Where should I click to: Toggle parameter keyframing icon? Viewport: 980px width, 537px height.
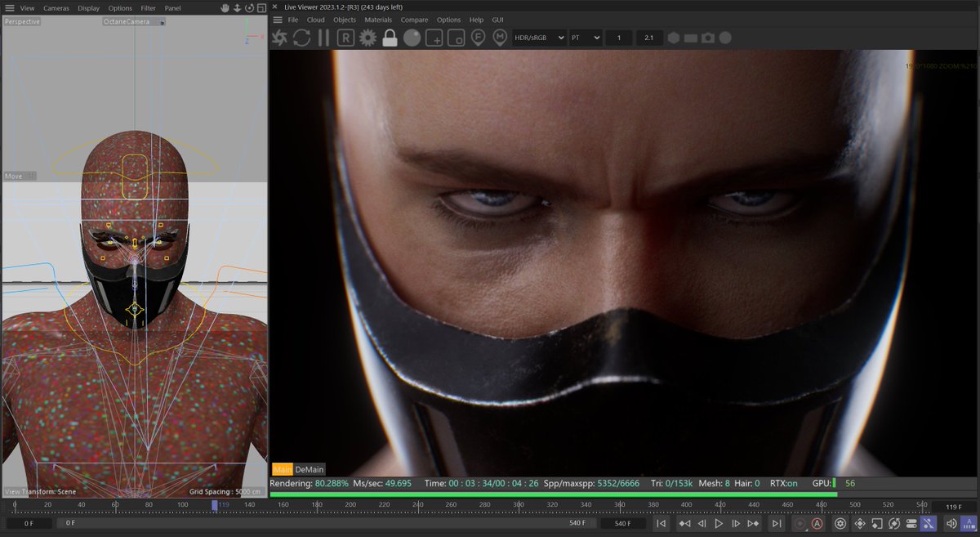coord(911,523)
